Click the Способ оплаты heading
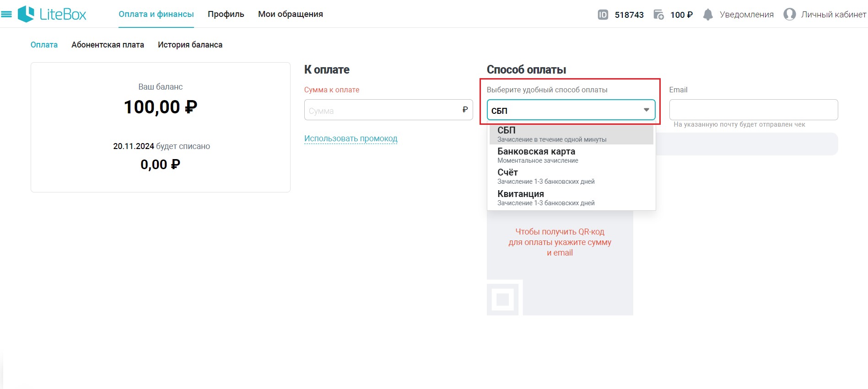Viewport: 868px width, 389px height. [526, 69]
